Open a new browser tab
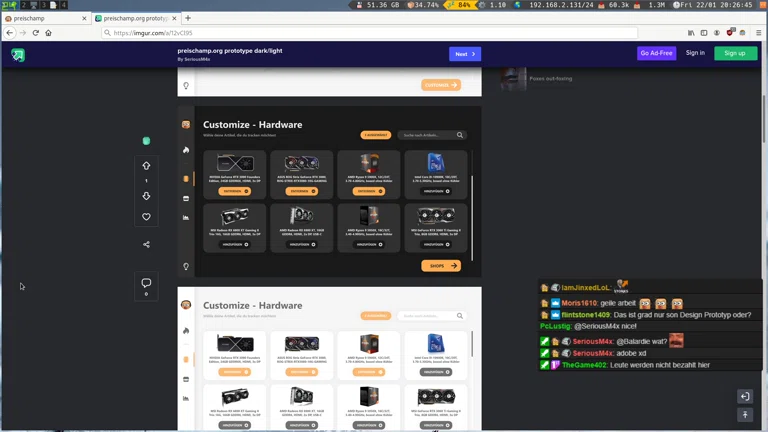768x432 pixels. pos(188,18)
